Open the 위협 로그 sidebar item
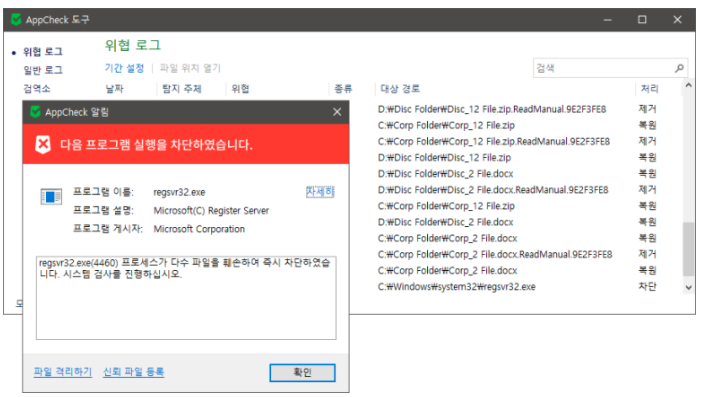 pyautogui.click(x=43, y=52)
